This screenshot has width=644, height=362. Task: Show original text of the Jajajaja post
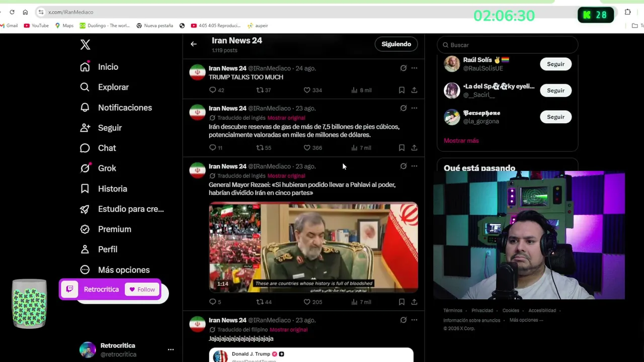point(288,330)
